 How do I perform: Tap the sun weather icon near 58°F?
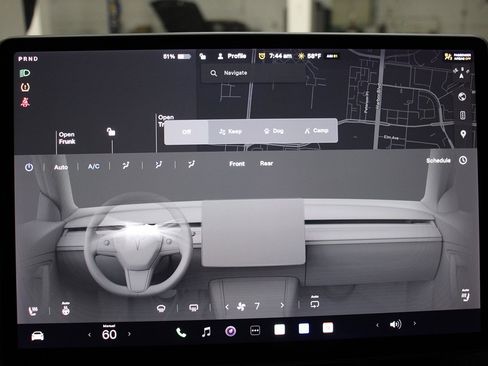tap(301, 56)
